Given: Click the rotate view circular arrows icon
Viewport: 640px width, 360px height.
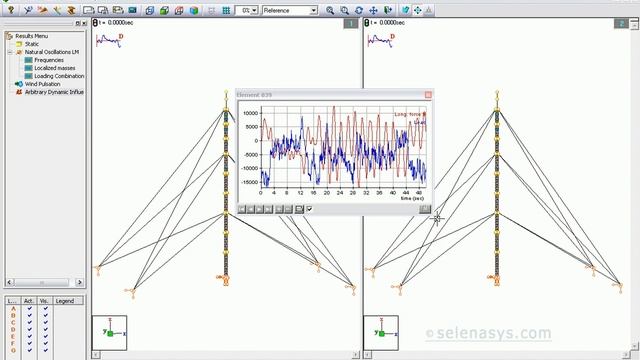Looking at the screenshot, I should 359,10.
